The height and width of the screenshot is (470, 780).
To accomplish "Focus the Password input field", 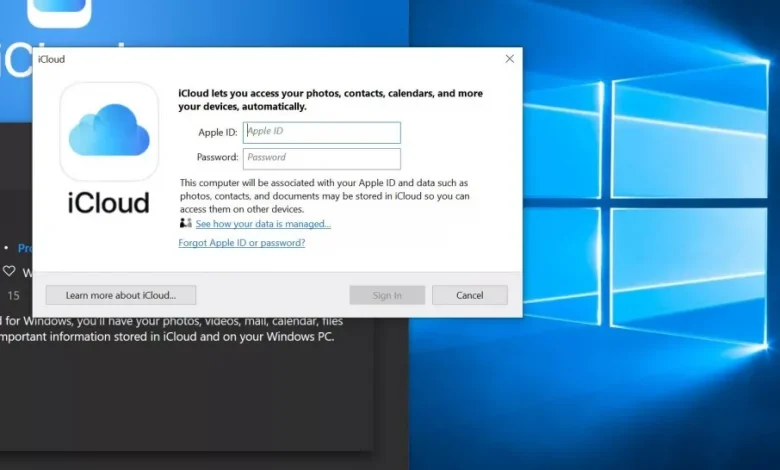I will pos(321,159).
